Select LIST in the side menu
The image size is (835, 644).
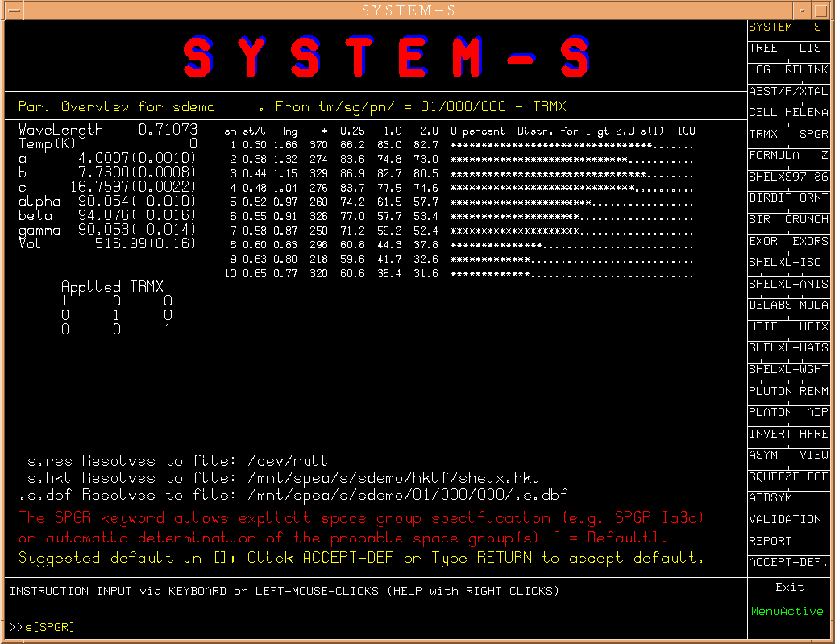813,48
